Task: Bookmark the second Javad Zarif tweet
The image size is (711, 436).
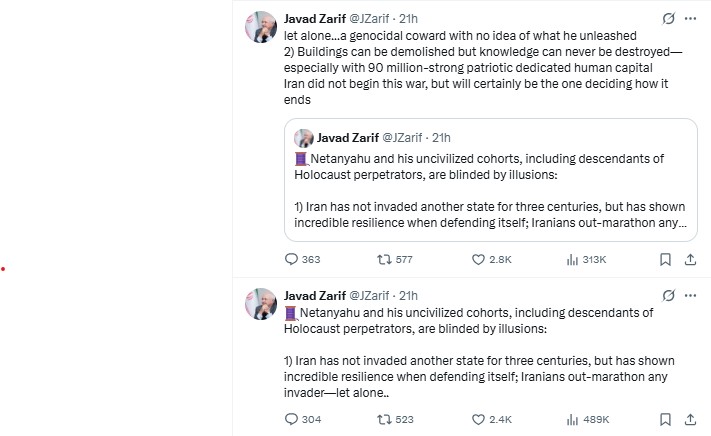Action: (665, 419)
